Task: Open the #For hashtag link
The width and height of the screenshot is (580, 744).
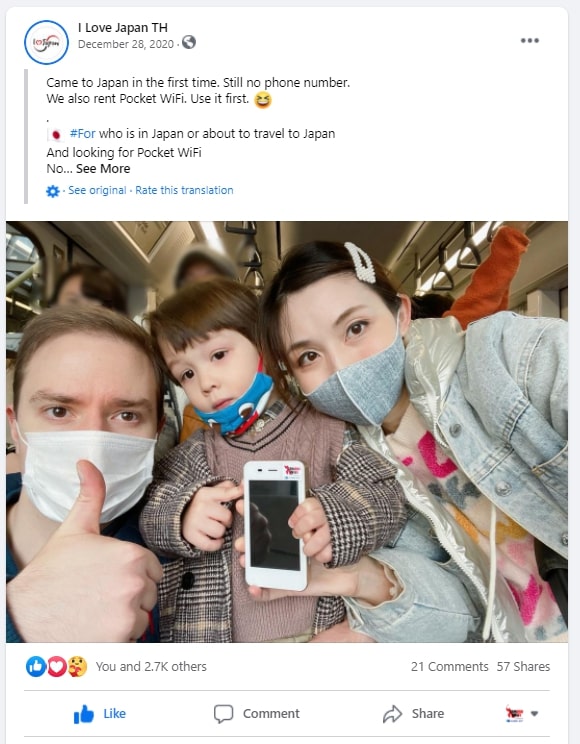Action: (83, 134)
